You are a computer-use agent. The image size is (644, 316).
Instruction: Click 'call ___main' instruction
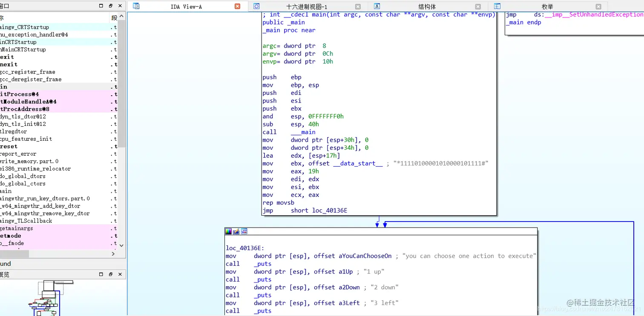click(x=289, y=132)
